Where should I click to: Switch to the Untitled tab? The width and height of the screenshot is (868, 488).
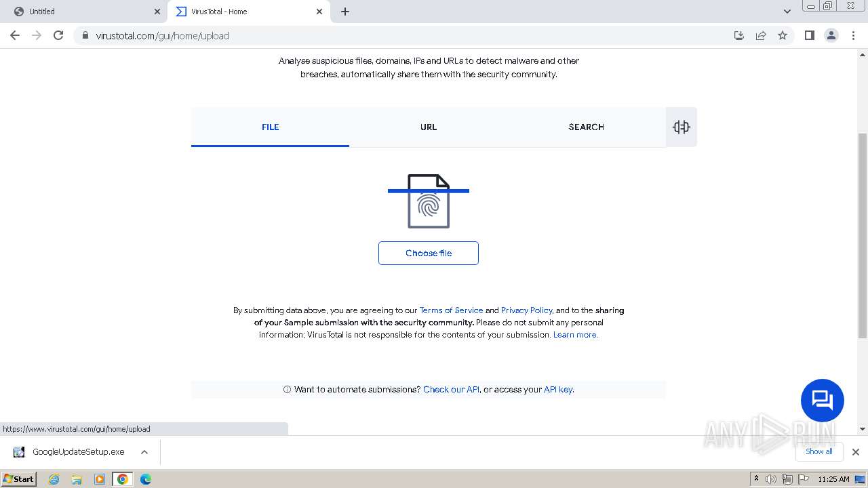(85, 12)
